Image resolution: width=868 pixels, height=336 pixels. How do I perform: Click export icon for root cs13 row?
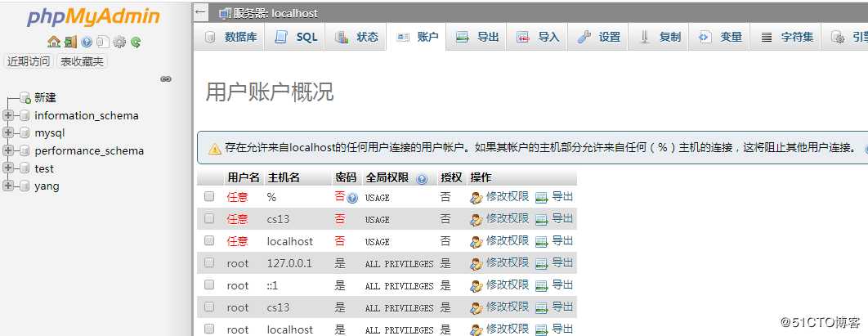(x=541, y=308)
